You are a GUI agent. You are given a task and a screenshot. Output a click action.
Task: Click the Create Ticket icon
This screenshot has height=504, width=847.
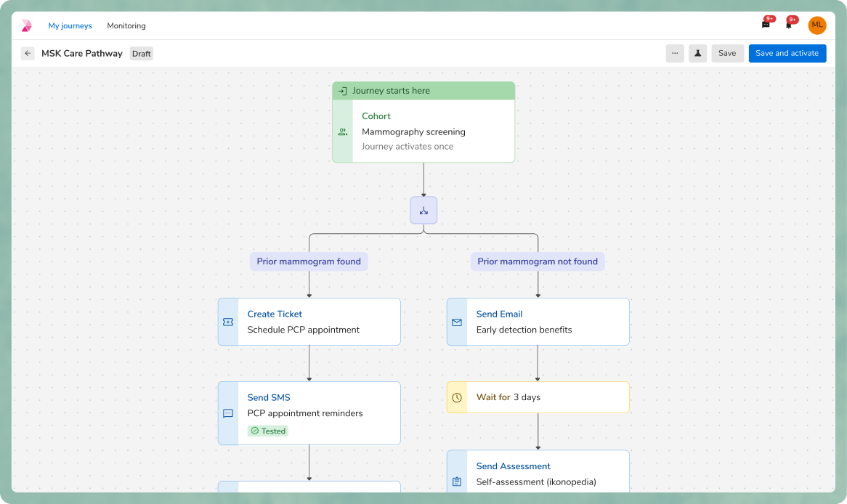228,322
